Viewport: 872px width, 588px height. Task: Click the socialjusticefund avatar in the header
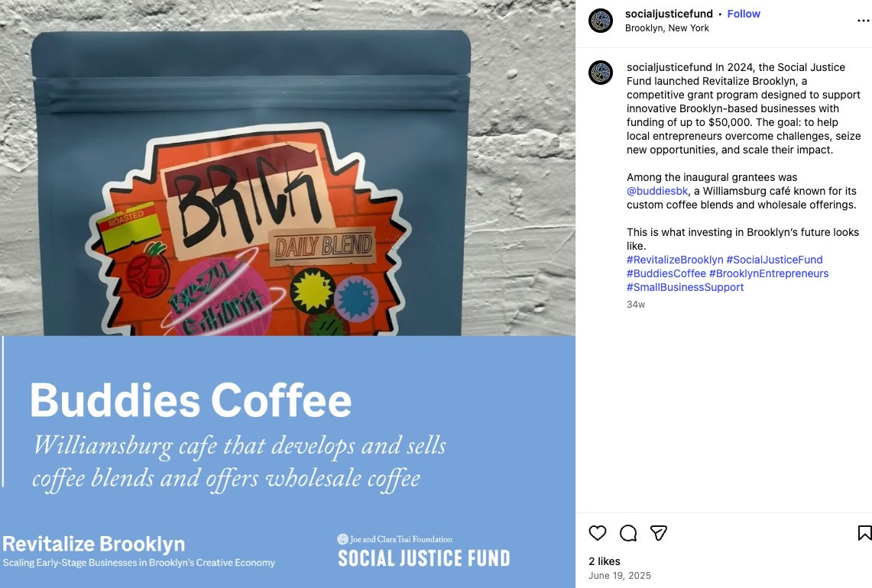[x=601, y=21]
